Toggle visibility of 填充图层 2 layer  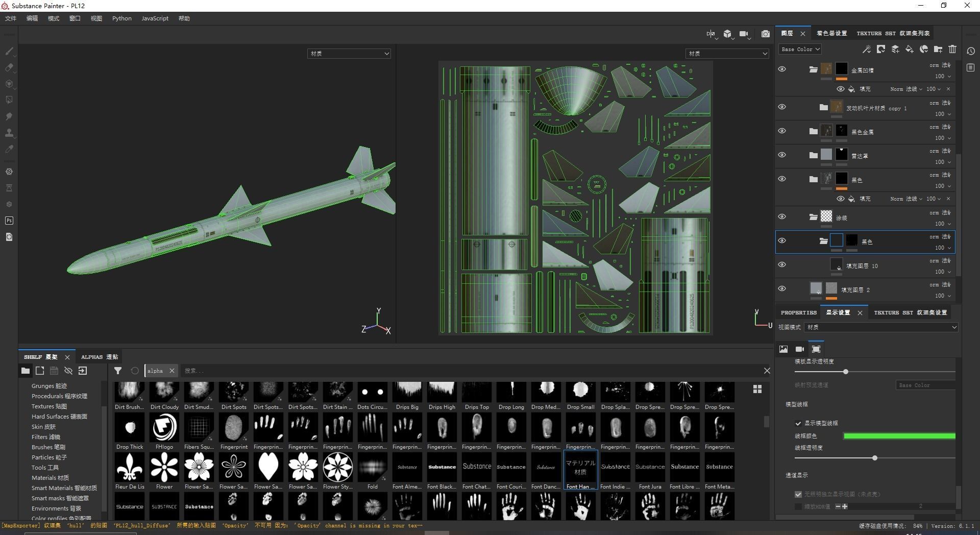tap(782, 288)
